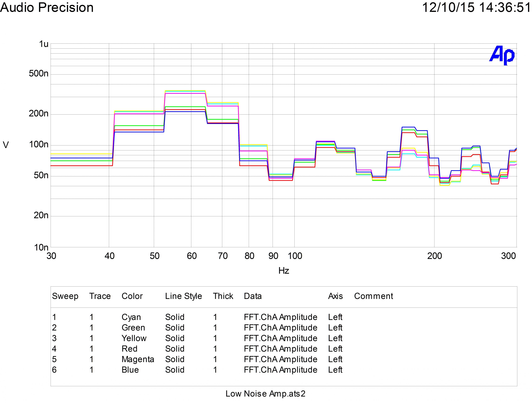Click the 'Line Style' legend column header

(184, 296)
